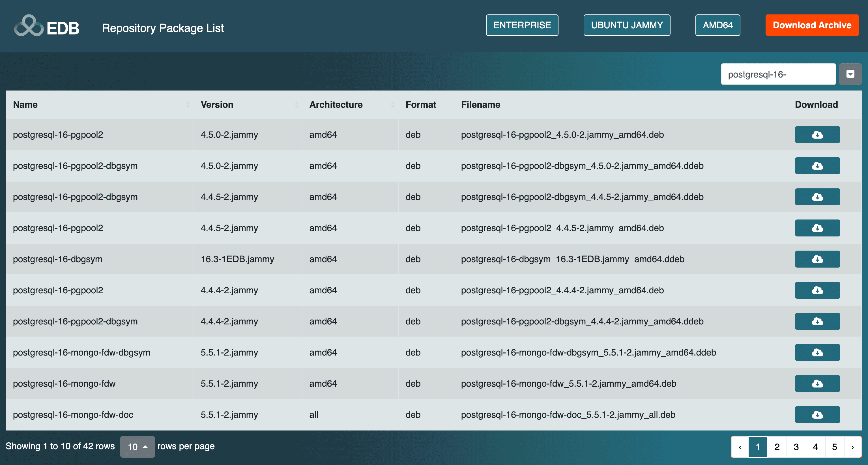Viewport: 868px width, 465px height.
Task: Open the search options dropdown arrow
Action: click(850, 74)
